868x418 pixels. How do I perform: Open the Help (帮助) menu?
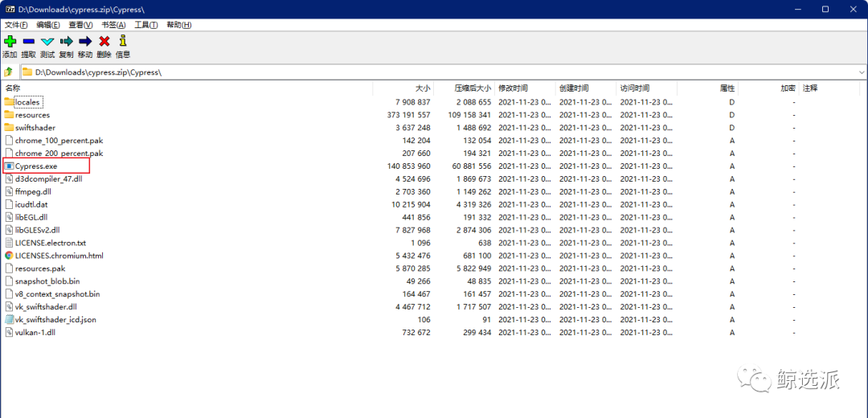click(x=178, y=25)
